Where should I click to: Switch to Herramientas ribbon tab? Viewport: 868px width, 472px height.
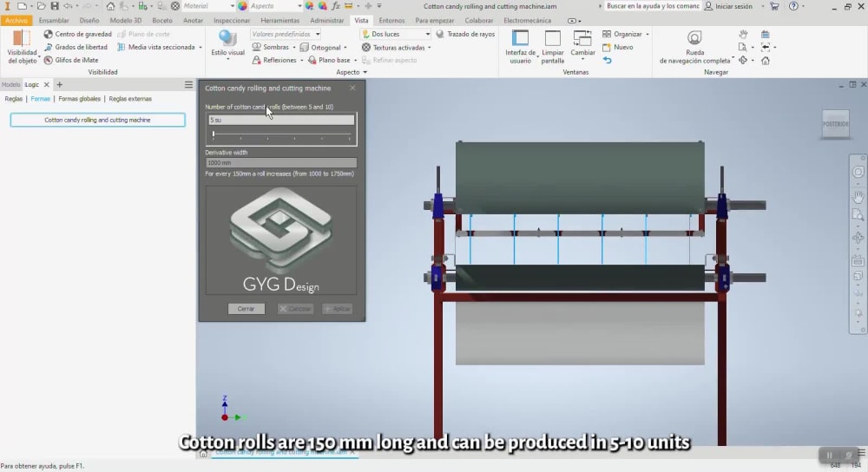[280, 21]
